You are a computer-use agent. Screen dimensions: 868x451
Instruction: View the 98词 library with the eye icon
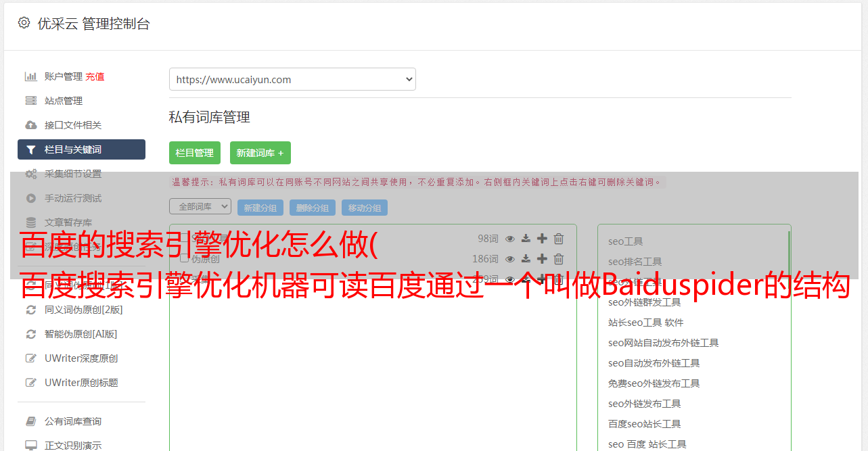pyautogui.click(x=510, y=239)
